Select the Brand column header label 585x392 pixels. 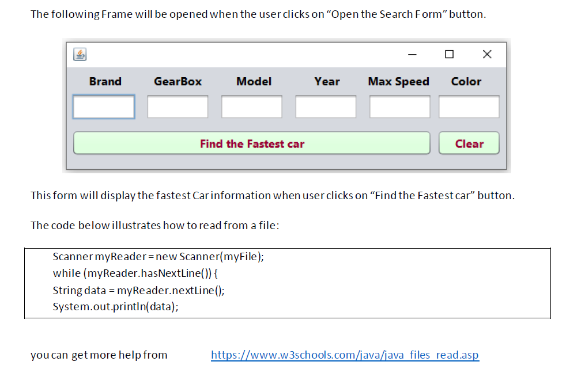point(105,82)
